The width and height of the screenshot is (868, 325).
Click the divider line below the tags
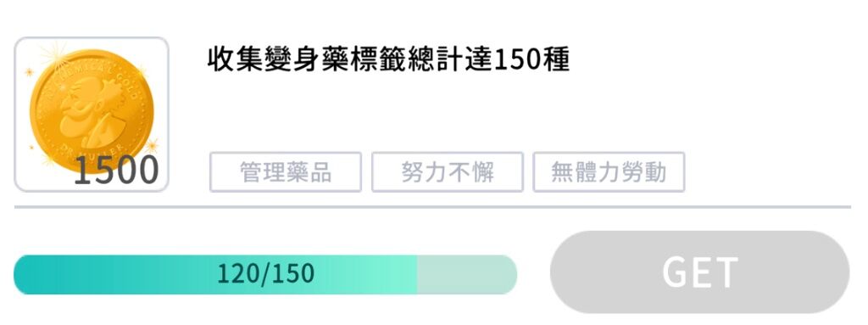pos(432,207)
